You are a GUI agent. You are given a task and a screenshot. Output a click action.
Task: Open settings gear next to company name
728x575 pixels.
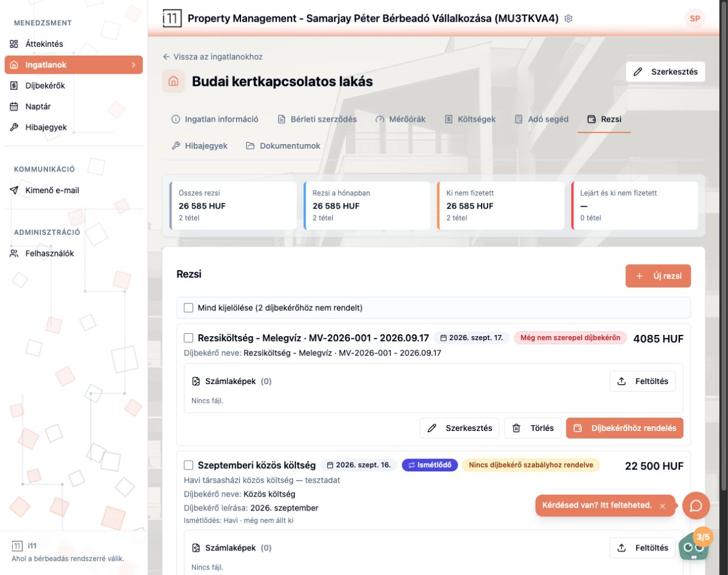pos(568,19)
